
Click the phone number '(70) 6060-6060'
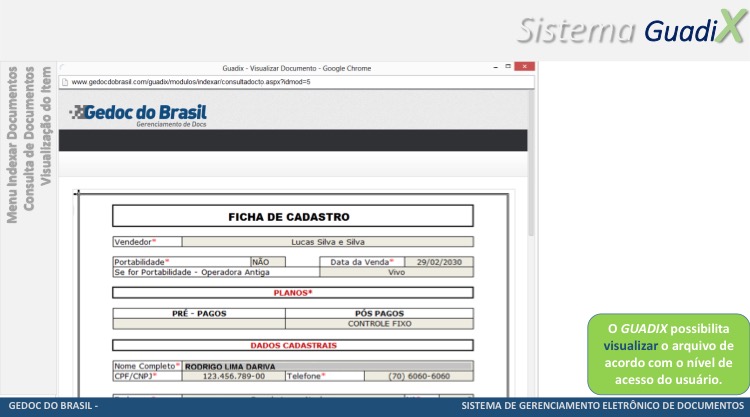tap(419, 376)
